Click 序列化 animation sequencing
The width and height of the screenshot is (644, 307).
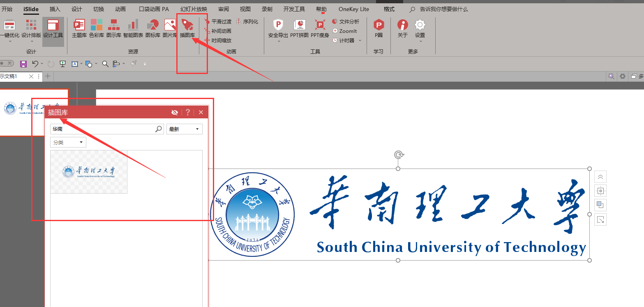pos(247,21)
